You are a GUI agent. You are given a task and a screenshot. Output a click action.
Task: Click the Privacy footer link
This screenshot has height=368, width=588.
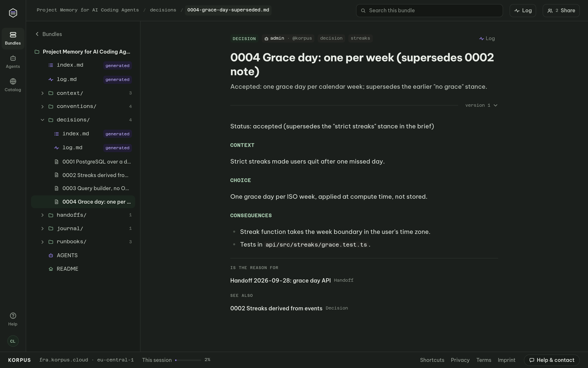pyautogui.click(x=460, y=360)
